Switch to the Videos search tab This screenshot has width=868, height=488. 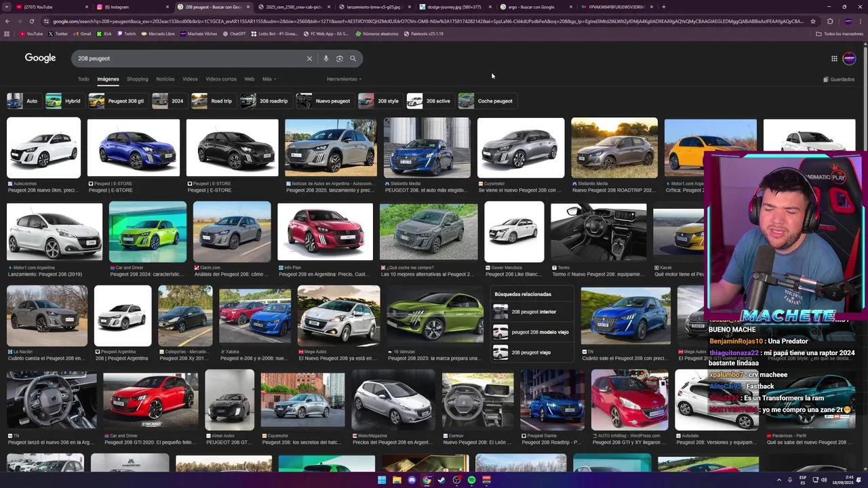(190, 79)
